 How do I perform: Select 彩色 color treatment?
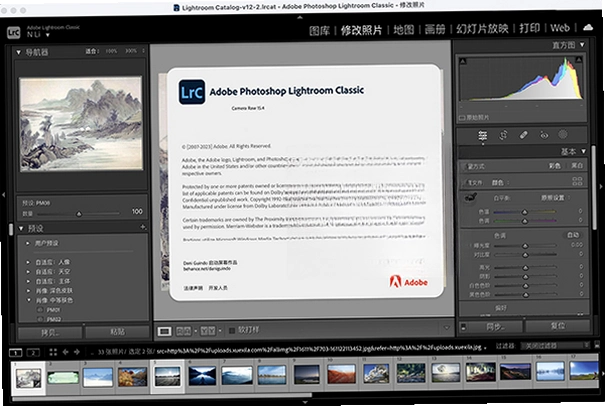pyautogui.click(x=554, y=166)
